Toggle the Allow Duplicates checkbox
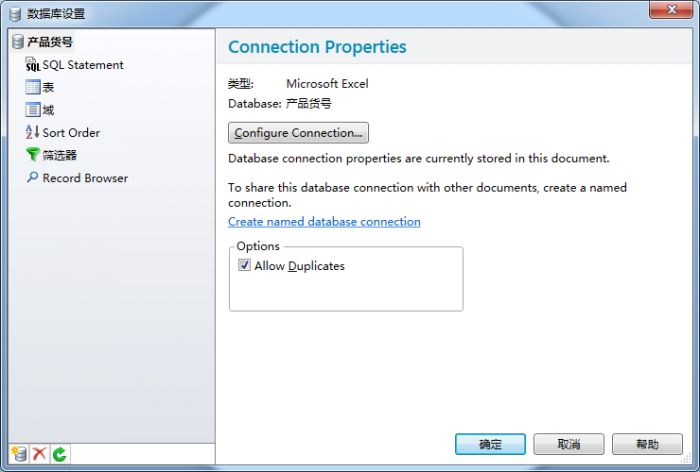 pyautogui.click(x=244, y=266)
